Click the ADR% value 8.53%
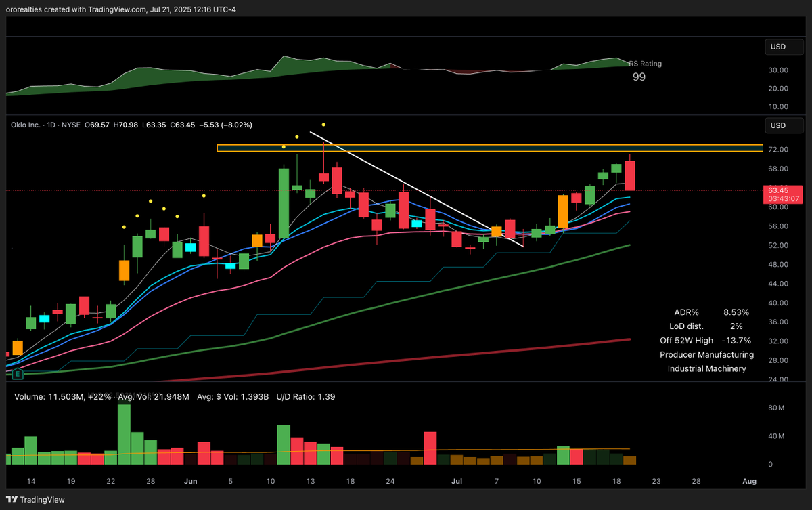The height and width of the screenshot is (510, 812). tap(736, 312)
